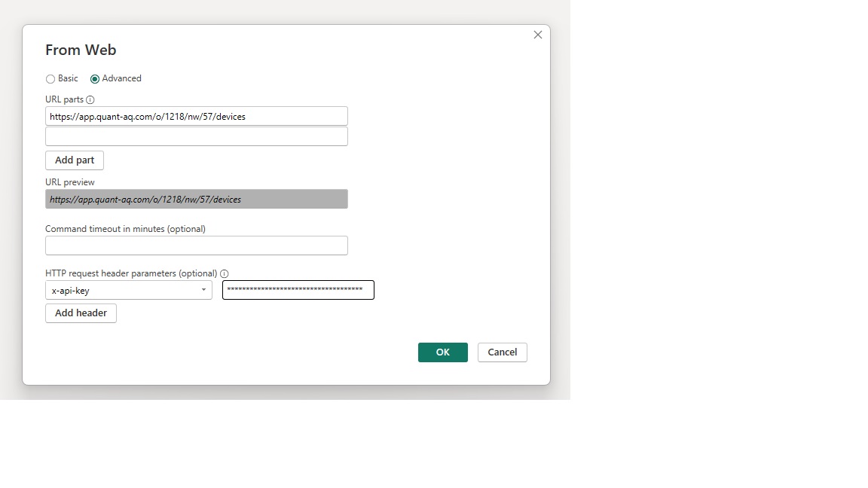Select the Advanced radio button

coord(95,79)
